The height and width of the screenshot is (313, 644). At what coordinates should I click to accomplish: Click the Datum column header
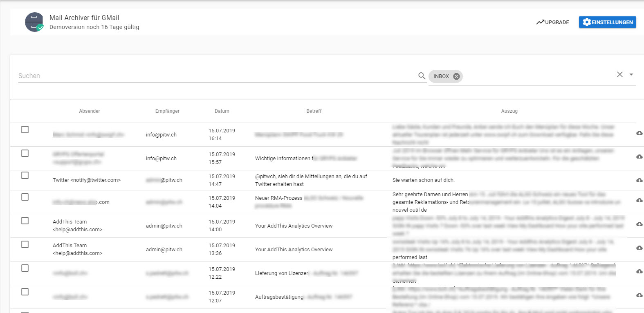(222, 111)
